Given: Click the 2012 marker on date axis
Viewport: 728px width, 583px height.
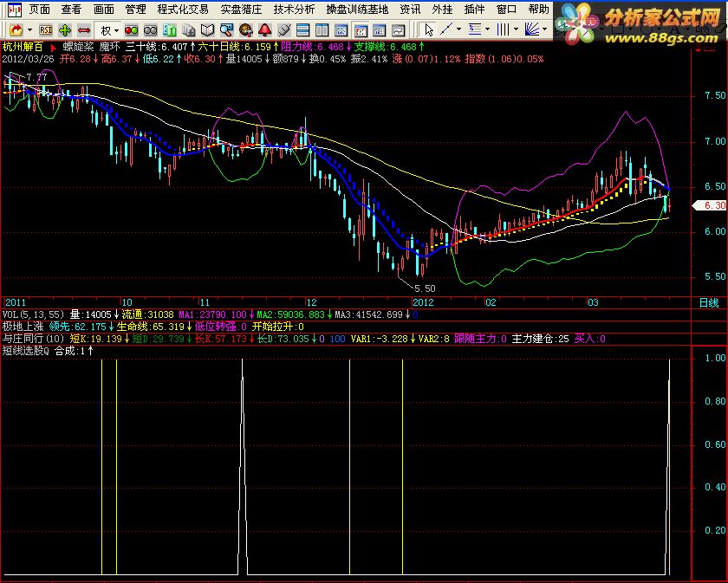Looking at the screenshot, I should pos(424,302).
